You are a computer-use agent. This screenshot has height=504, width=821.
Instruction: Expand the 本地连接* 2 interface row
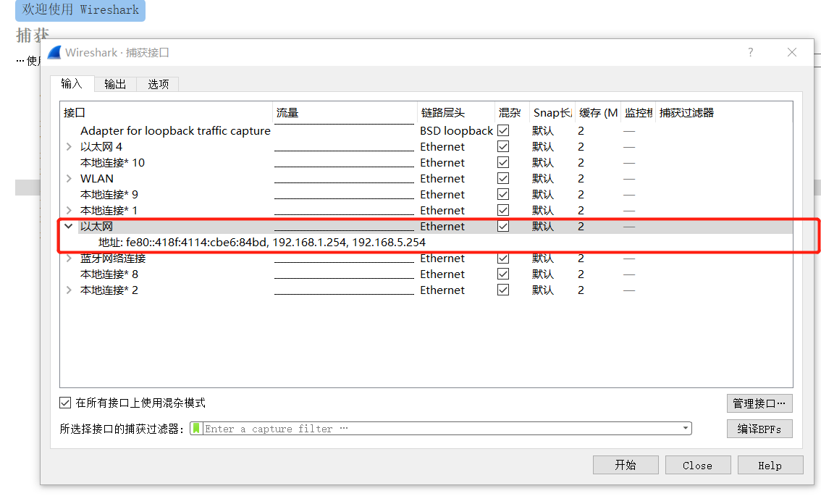[69, 290]
